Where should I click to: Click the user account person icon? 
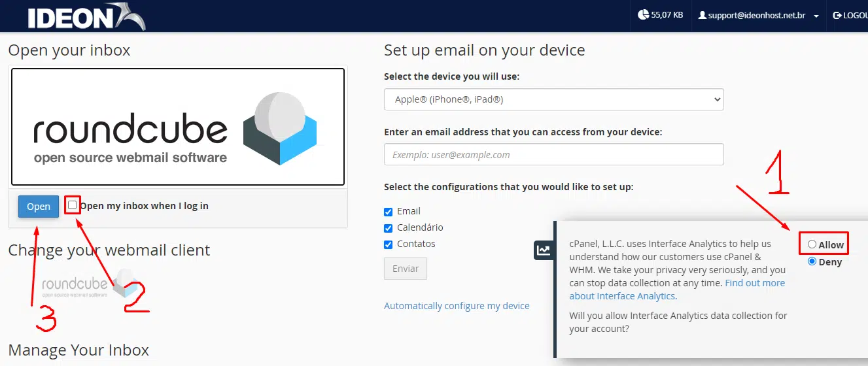(x=703, y=14)
